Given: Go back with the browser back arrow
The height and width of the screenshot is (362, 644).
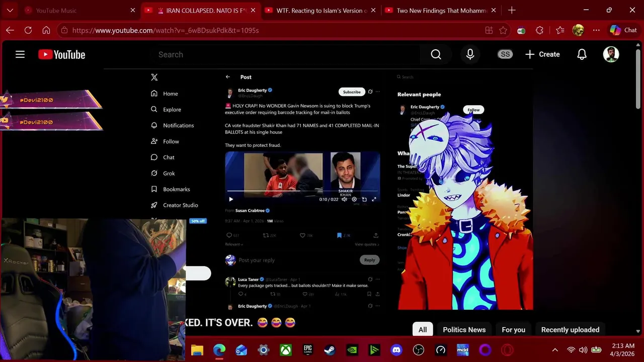Looking at the screenshot, I should pos(10,30).
